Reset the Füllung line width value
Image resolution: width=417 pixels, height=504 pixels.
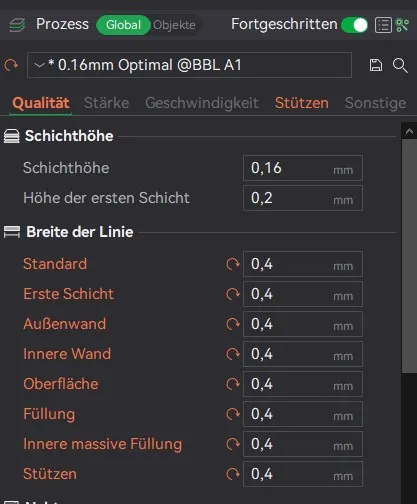click(x=233, y=414)
